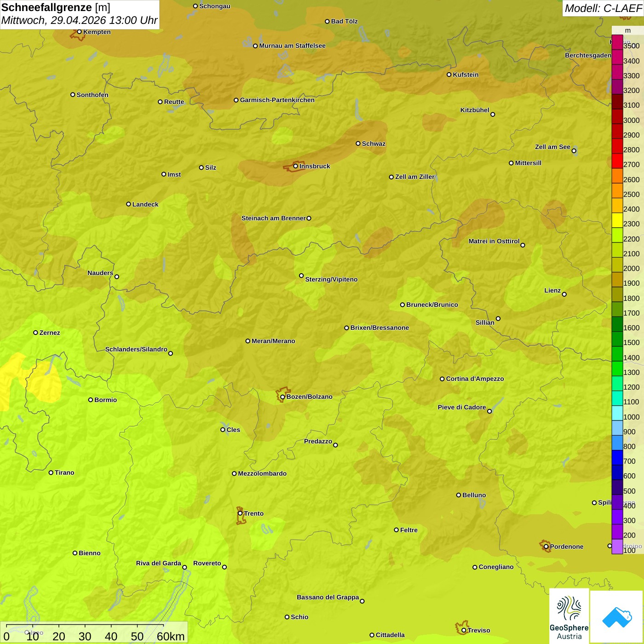This screenshot has width=644, height=644.
Task: Click the Mezzolombardo label
Action: (x=262, y=473)
